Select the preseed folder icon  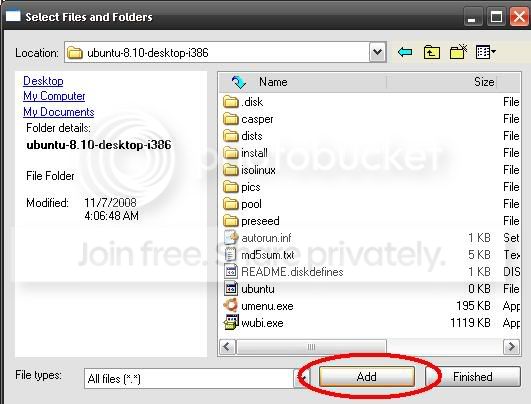coord(231,221)
